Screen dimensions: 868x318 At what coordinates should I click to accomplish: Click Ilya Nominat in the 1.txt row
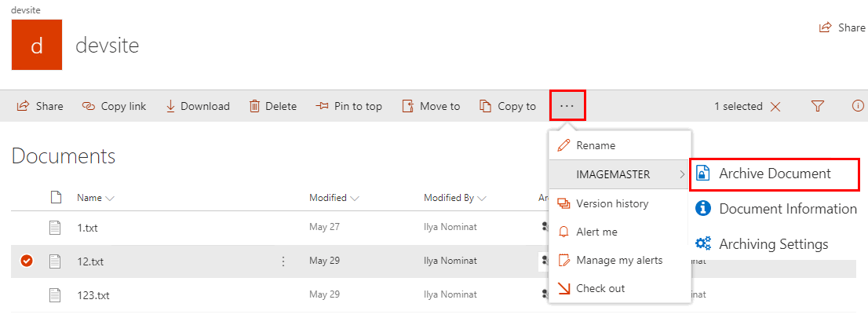[x=450, y=227]
